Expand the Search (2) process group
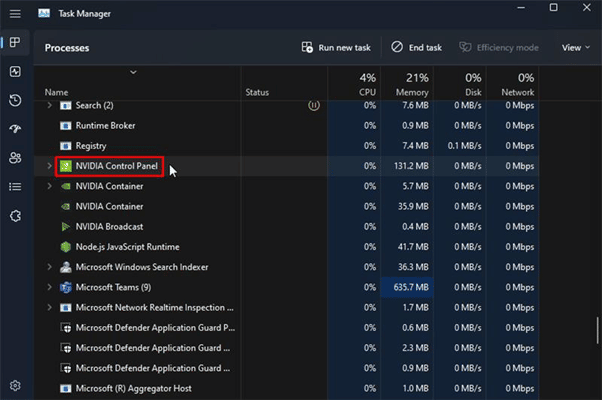 [x=49, y=105]
